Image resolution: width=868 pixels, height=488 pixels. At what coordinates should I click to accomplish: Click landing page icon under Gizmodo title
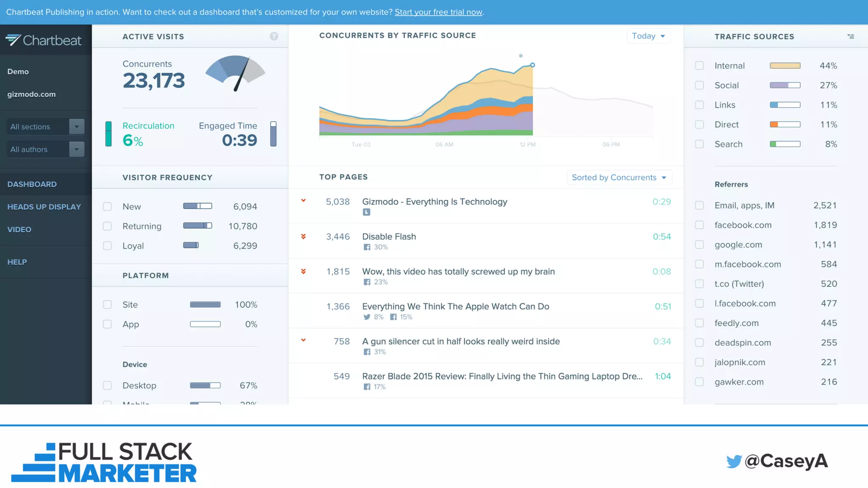point(367,212)
